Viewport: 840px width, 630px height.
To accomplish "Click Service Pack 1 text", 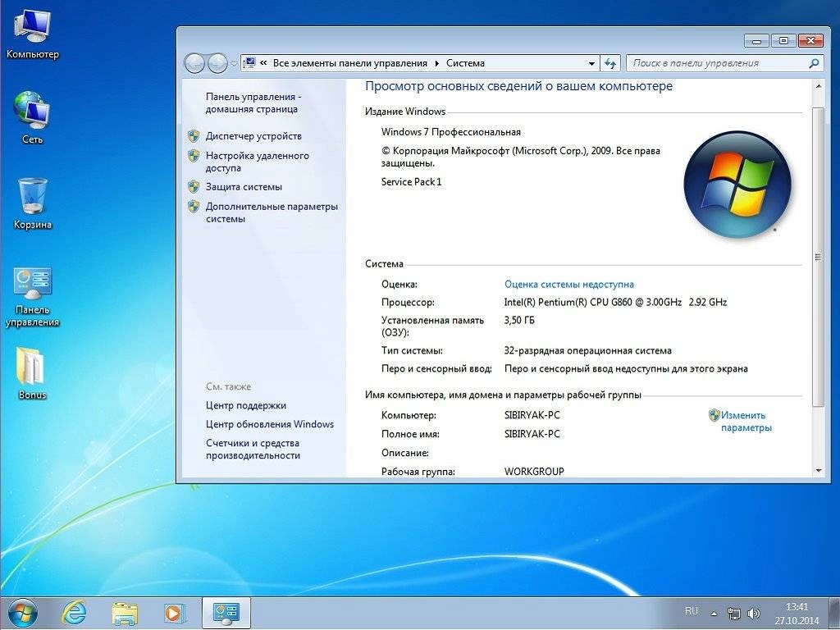I will (x=412, y=182).
